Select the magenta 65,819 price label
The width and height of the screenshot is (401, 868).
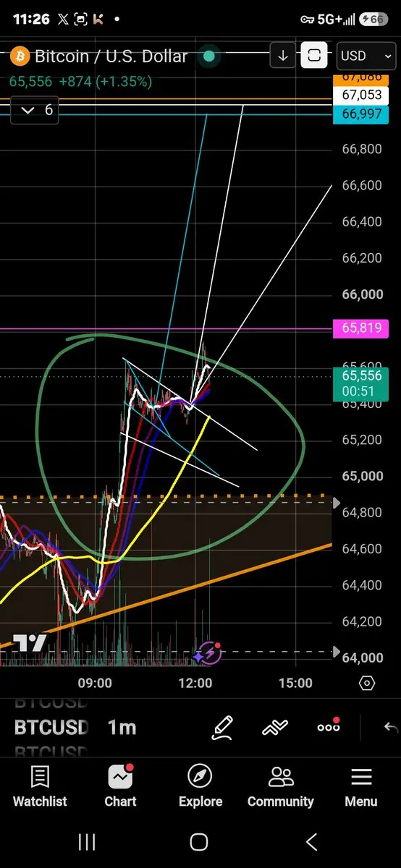[360, 329]
